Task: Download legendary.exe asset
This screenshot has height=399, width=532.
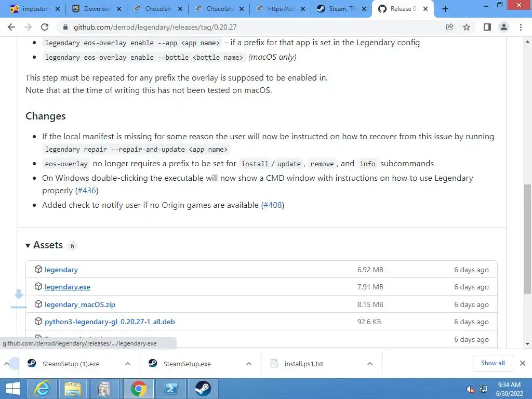Action: click(68, 287)
